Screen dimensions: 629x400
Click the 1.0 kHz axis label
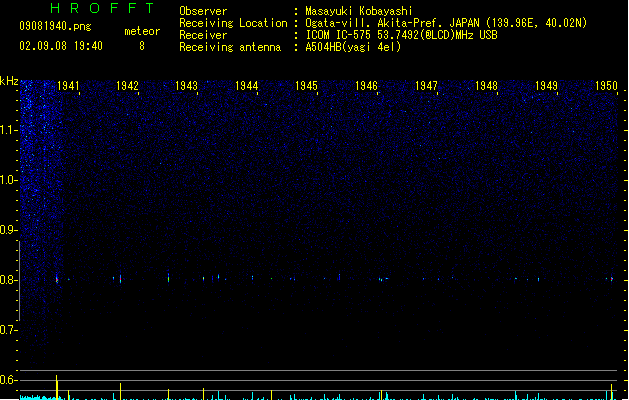[8, 180]
